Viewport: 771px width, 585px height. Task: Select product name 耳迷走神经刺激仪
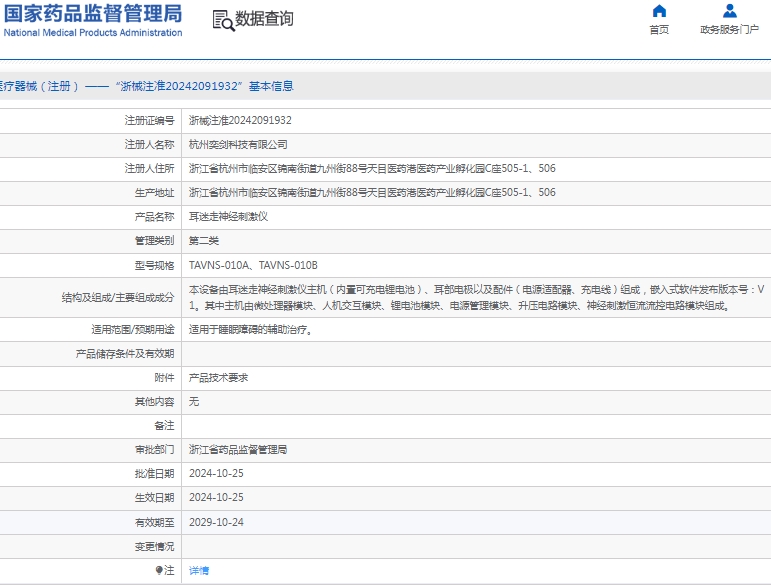(x=228, y=217)
